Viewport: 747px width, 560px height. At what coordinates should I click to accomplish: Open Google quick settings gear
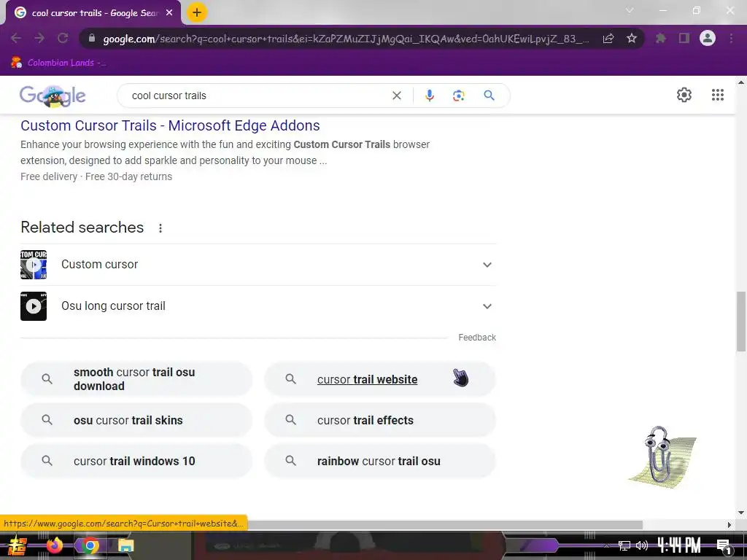684,95
